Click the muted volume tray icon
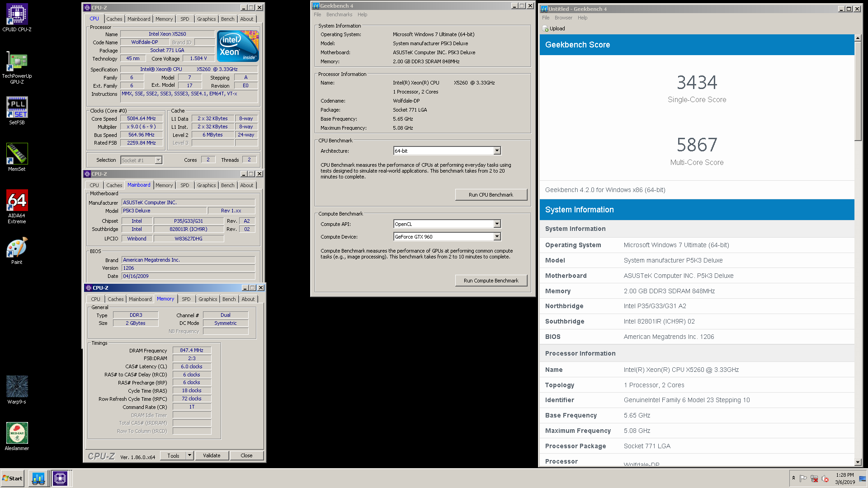 [x=825, y=479]
